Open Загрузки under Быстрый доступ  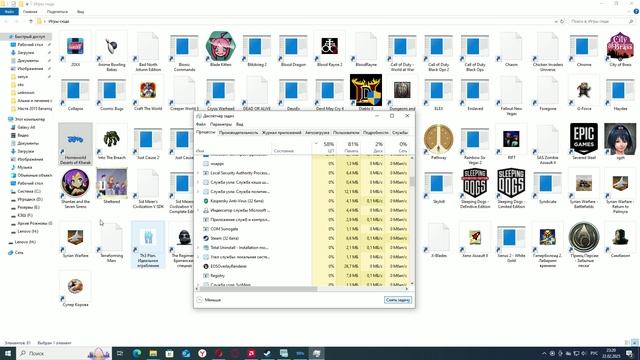tap(26, 53)
